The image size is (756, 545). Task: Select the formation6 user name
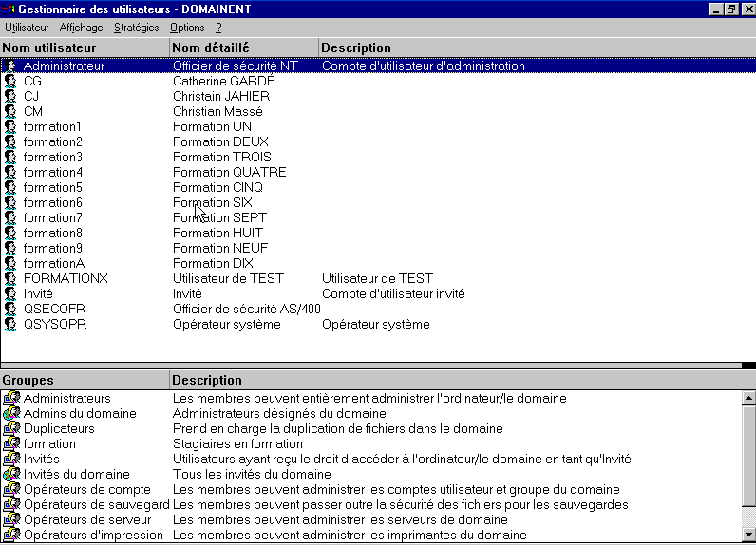point(52,203)
